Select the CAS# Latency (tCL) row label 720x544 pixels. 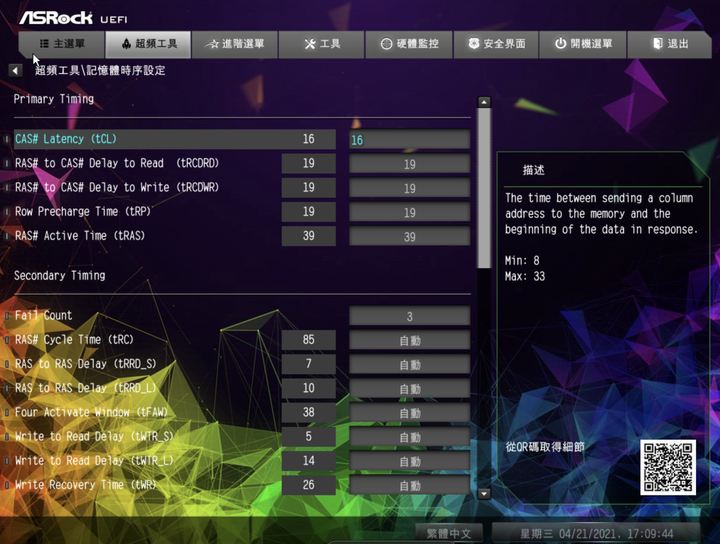(66, 139)
